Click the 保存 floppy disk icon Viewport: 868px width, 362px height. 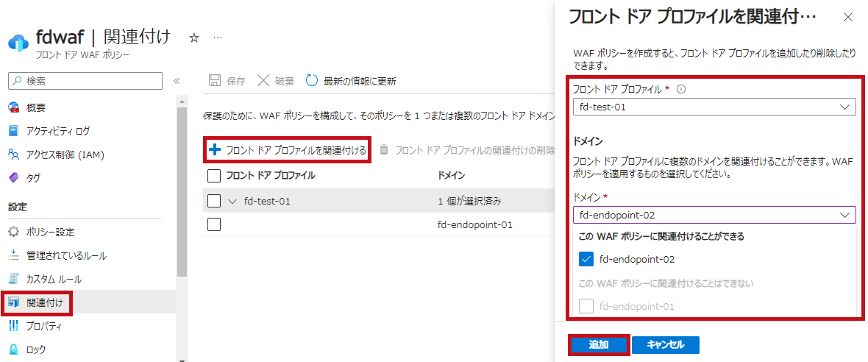click(214, 81)
